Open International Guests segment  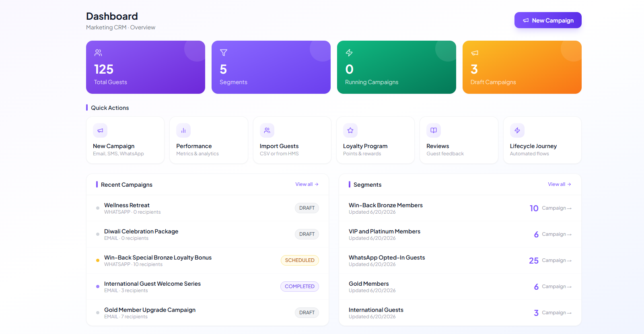point(460,313)
